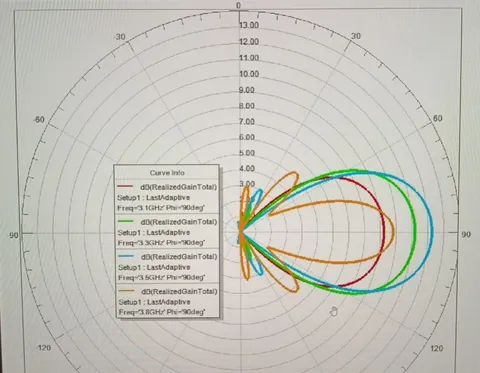Click 3.5GHz dB(RealizedGainTotal) legend entry
This screenshot has height=373, width=480.
point(179,257)
